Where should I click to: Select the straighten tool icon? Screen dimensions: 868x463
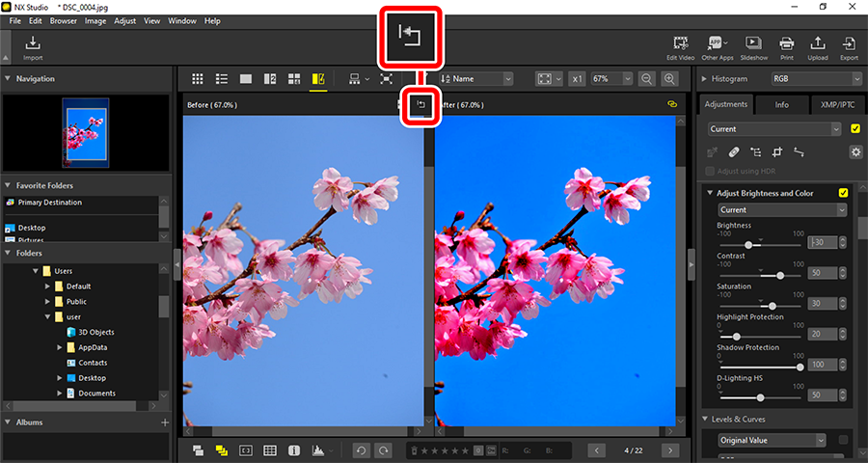799,151
